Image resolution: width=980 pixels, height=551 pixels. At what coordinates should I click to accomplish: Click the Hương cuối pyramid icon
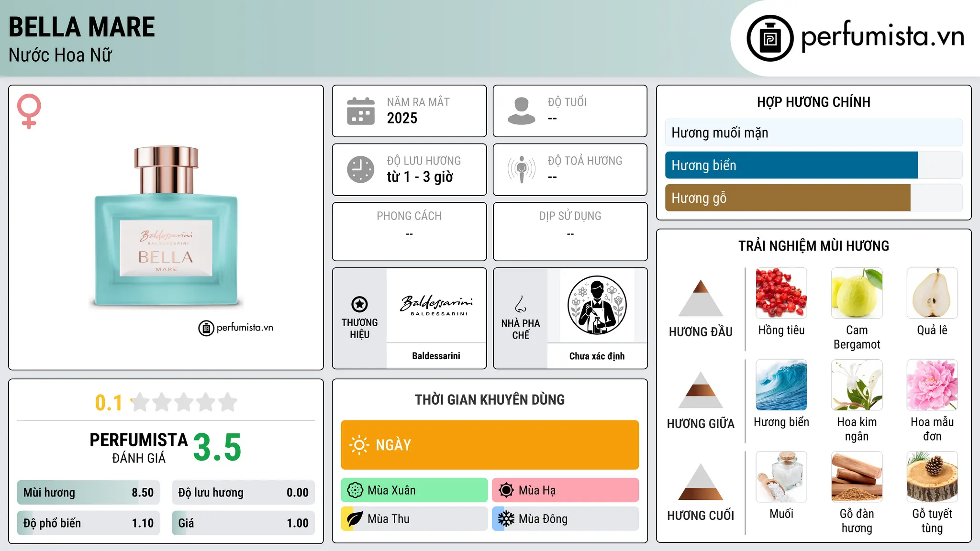pos(701,482)
